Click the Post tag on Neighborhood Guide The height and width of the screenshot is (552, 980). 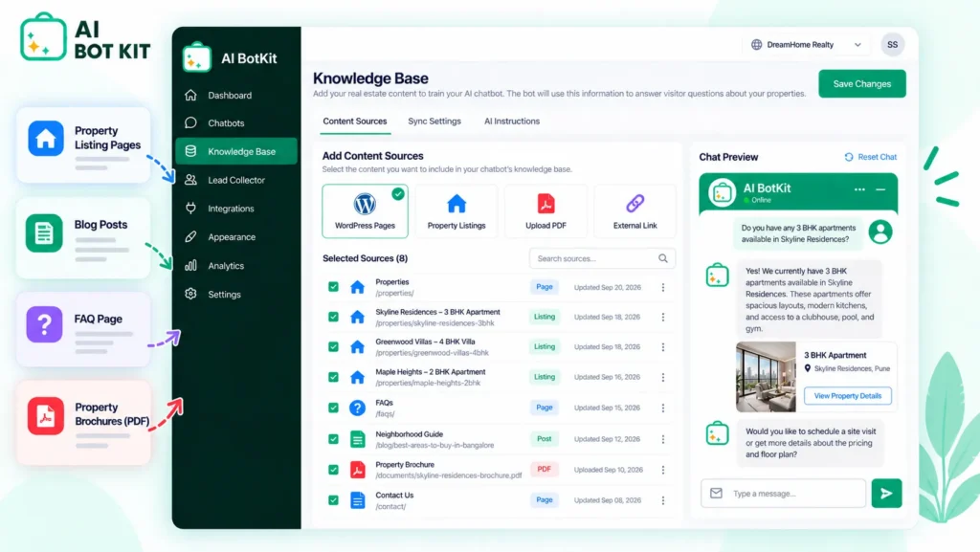click(x=545, y=439)
